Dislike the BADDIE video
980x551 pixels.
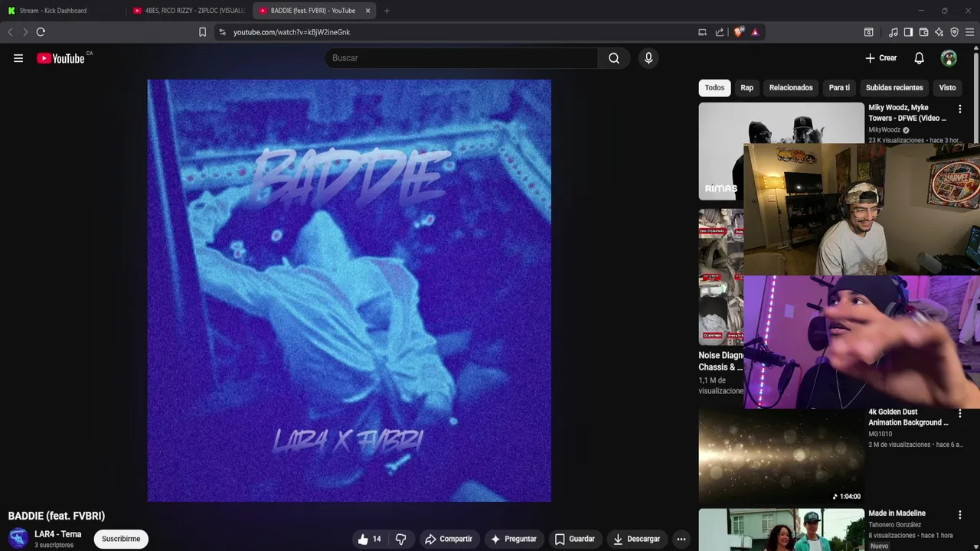(400, 539)
